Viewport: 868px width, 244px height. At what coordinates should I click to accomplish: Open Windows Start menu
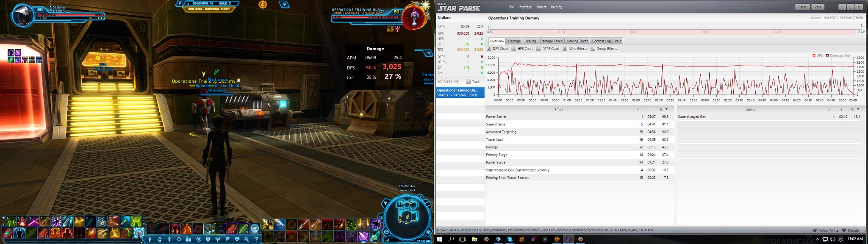pyautogui.click(x=439, y=239)
